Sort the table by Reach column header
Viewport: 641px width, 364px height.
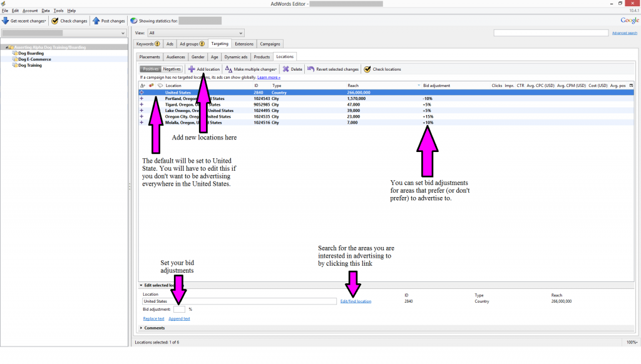pyautogui.click(x=383, y=86)
